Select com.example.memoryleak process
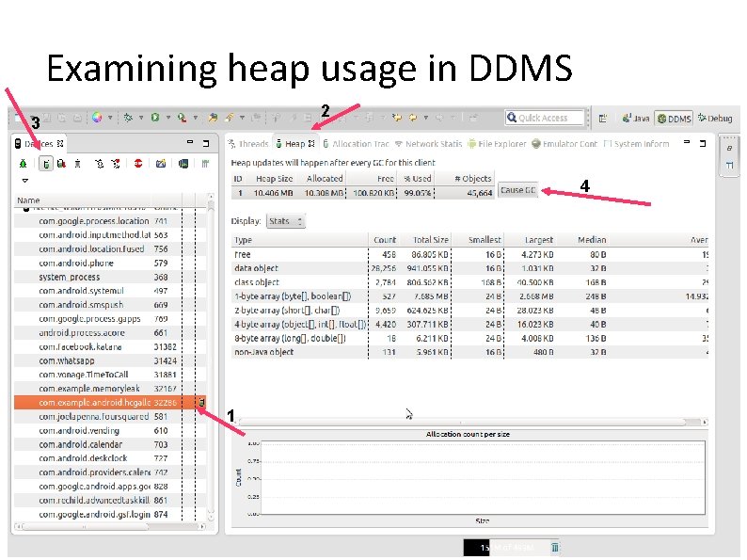Image resolution: width=747 pixels, height=560 pixels. click(x=109, y=389)
